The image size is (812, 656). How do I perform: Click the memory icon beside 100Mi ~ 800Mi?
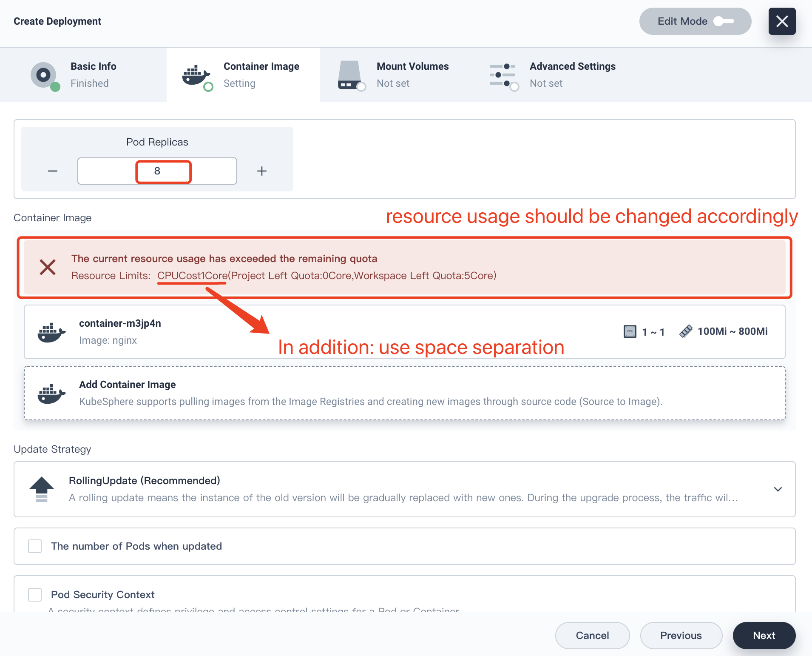click(x=686, y=331)
